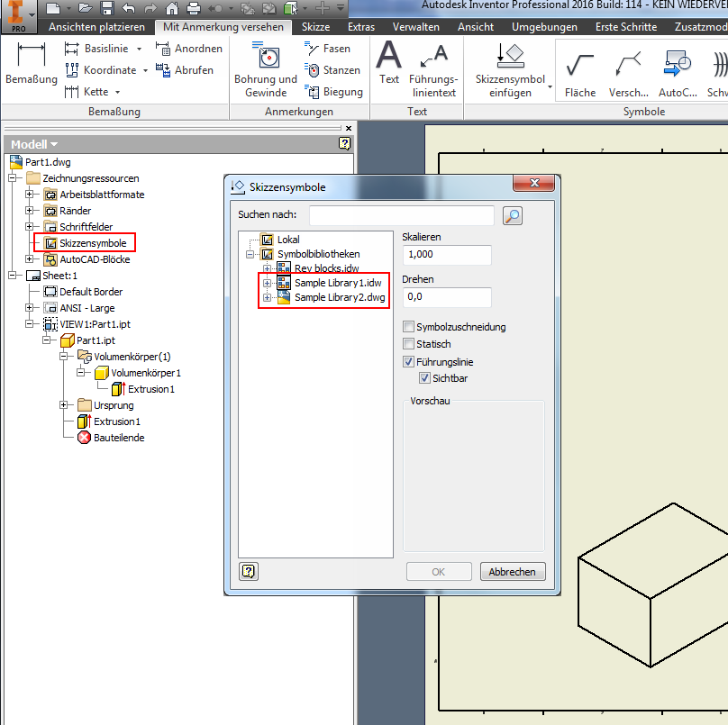Image resolution: width=728 pixels, height=725 pixels.
Task: Select Lokal in symbol tree
Action: click(288, 240)
